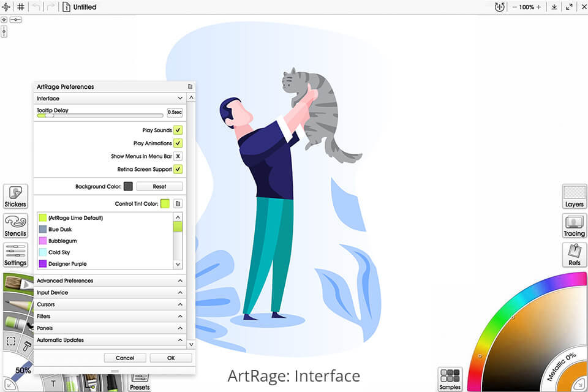This screenshot has height=392, width=588.
Task: Open the Control Tint Color menu icon
Action: pos(178,204)
